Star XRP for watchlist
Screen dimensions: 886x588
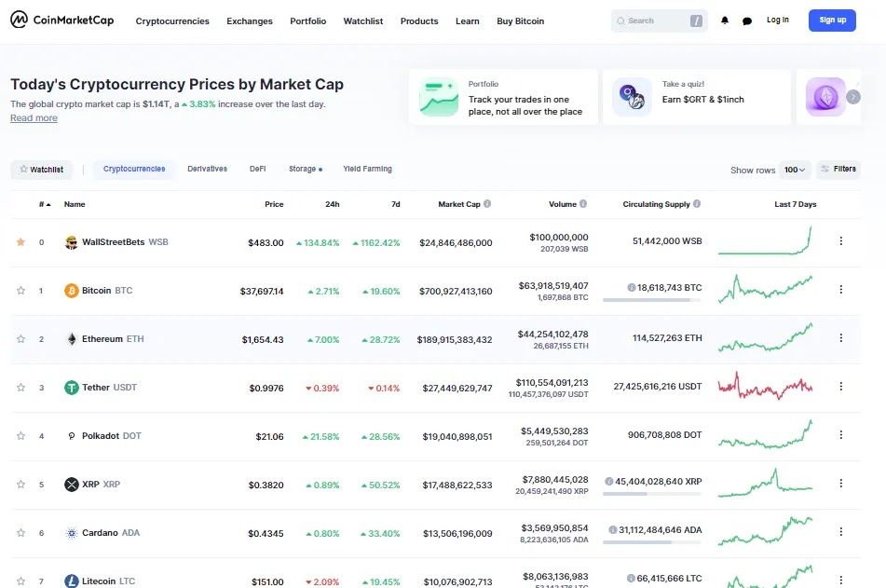pyautogui.click(x=20, y=485)
